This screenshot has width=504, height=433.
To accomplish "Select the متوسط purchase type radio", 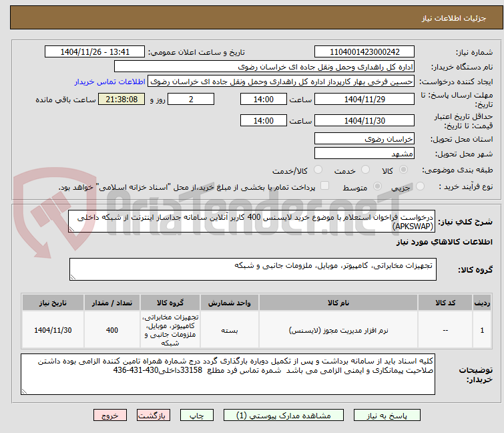I will point(377,186).
